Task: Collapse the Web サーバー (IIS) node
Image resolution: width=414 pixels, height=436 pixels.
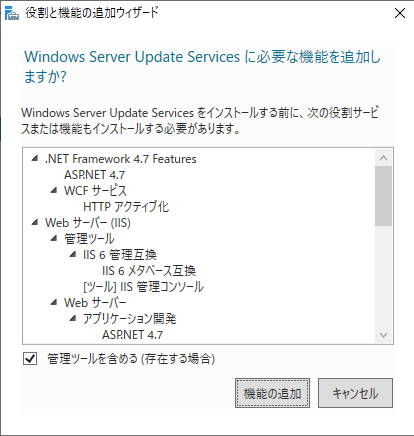Action: coord(35,222)
